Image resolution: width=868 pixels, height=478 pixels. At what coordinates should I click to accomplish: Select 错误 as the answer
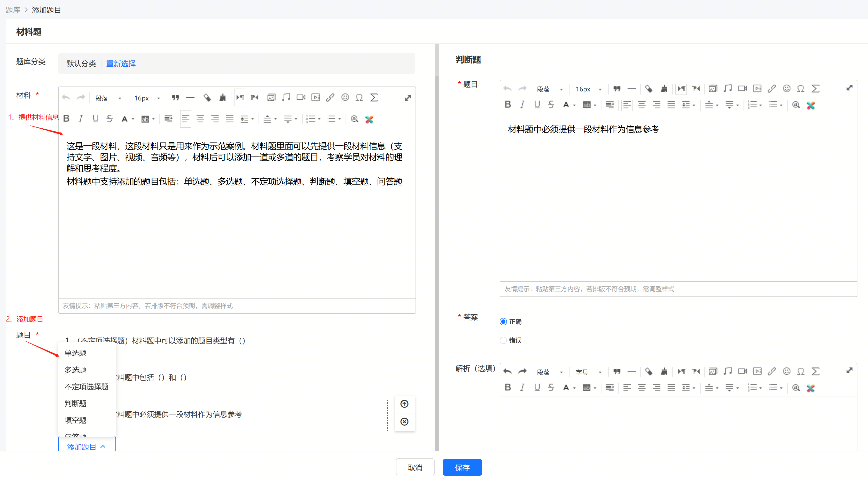(x=503, y=340)
